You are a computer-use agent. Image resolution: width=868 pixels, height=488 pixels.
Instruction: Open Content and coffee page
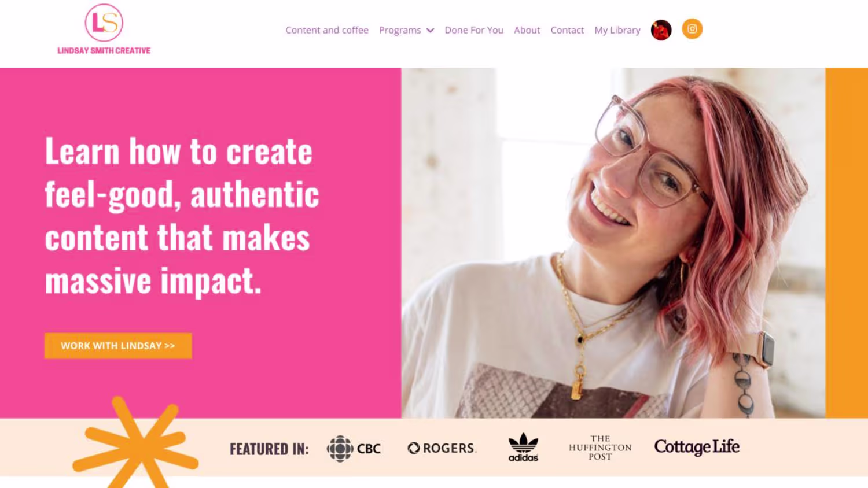pyautogui.click(x=327, y=30)
